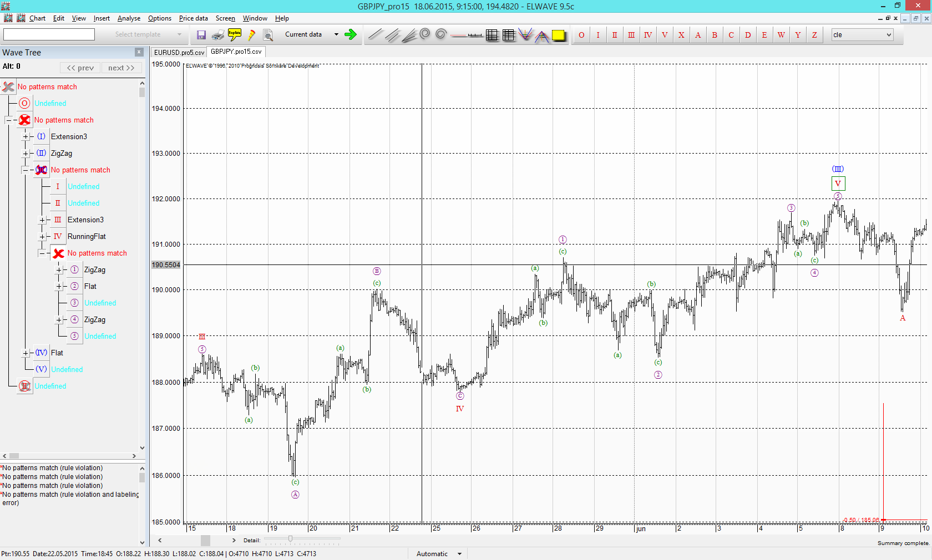Select the parallel channel lines tool

pos(392,35)
